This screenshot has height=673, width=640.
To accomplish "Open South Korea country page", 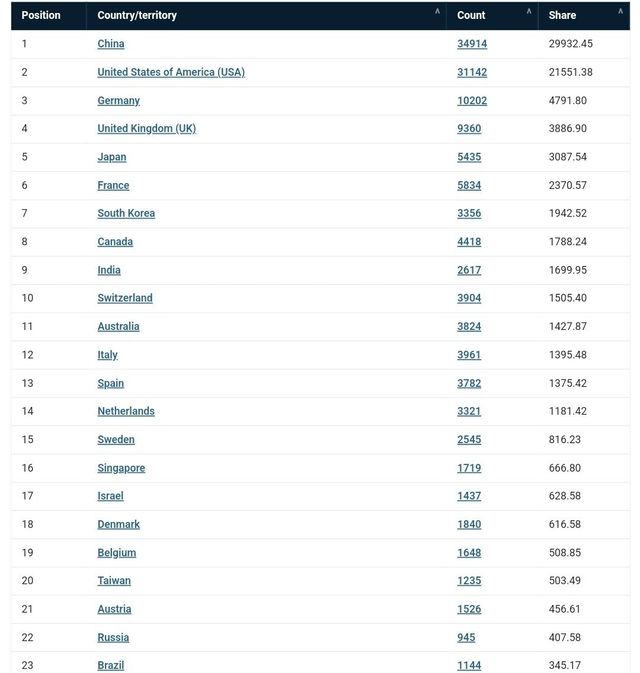I will [126, 213].
